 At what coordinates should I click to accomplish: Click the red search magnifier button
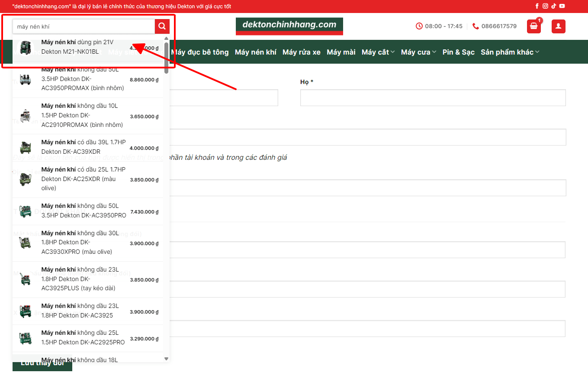pos(162,26)
